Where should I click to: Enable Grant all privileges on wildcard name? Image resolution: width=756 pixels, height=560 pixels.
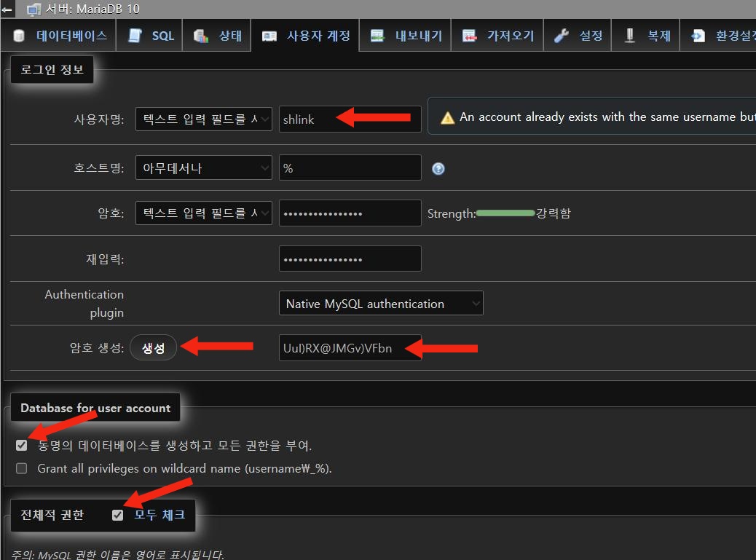click(x=22, y=468)
